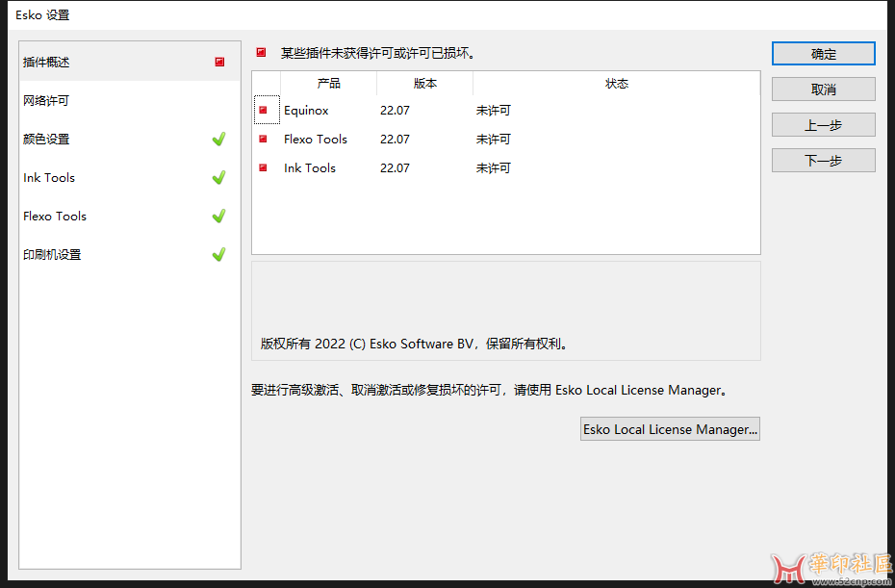This screenshot has height=588, width=895.
Task: Click the red status icon in the Equinox row
Action: [x=263, y=110]
